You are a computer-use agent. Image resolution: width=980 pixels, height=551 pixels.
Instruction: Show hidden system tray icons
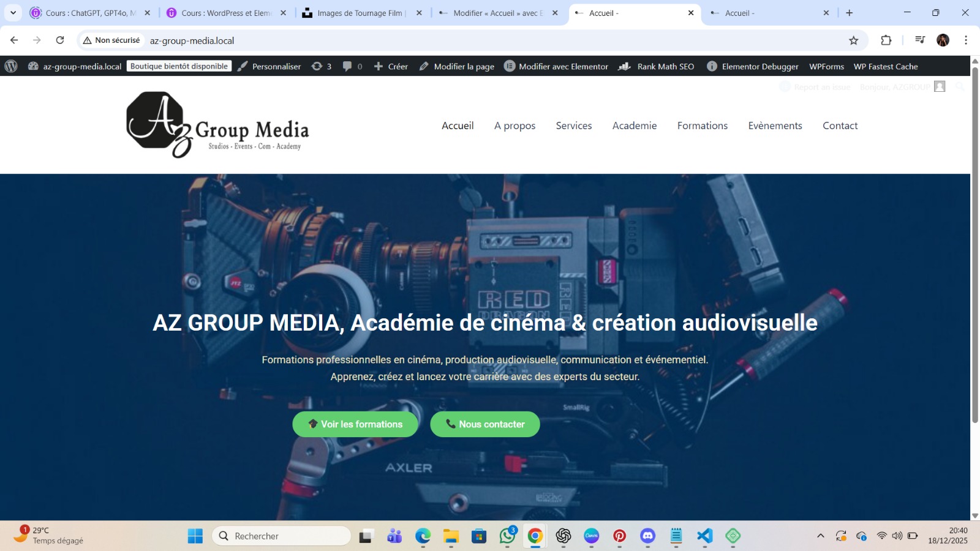pyautogui.click(x=820, y=536)
